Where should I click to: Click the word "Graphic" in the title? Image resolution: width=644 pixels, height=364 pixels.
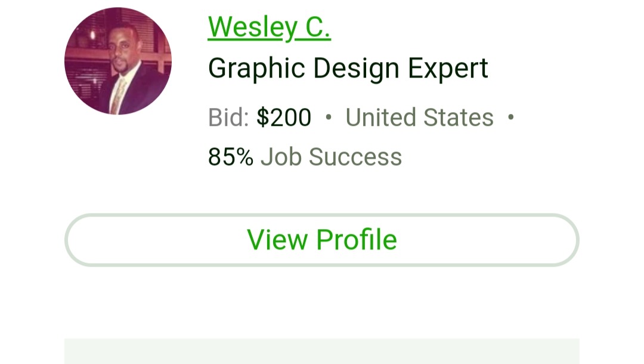click(x=257, y=69)
